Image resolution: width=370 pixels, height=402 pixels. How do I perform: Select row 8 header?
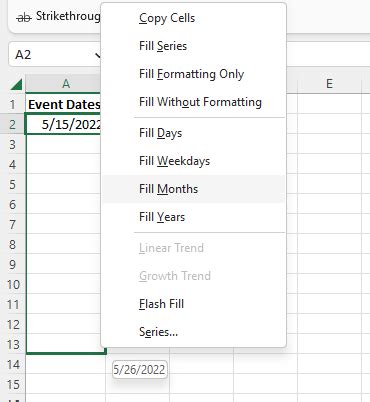point(13,245)
